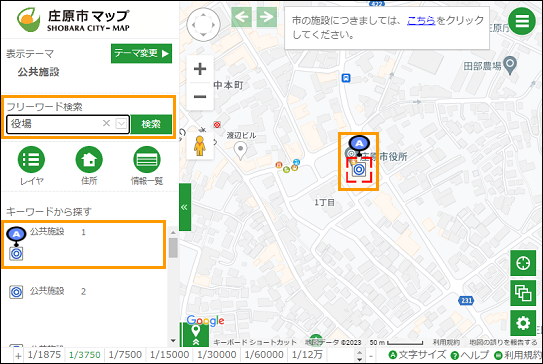Clear the search text with X
This screenshot has height=364, width=543.
tap(106, 123)
